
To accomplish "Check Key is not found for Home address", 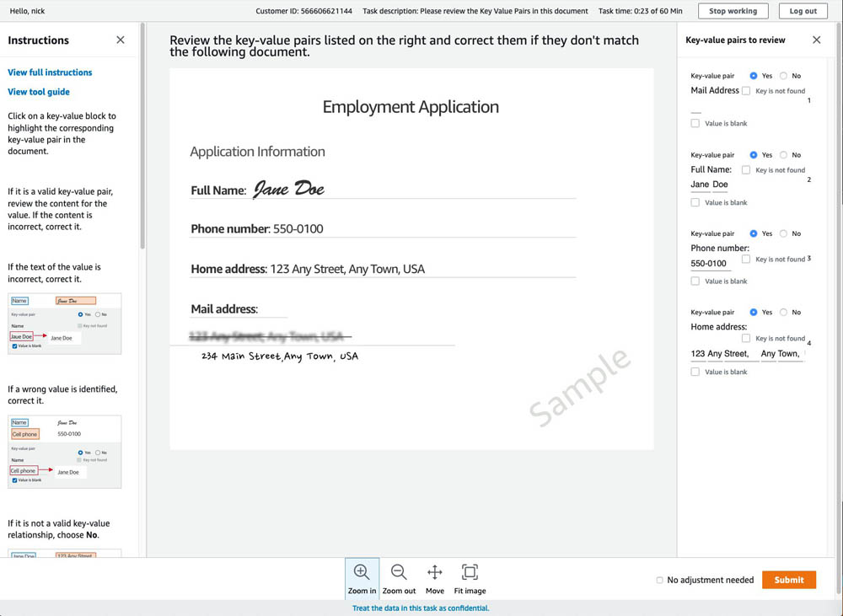I will click(746, 338).
